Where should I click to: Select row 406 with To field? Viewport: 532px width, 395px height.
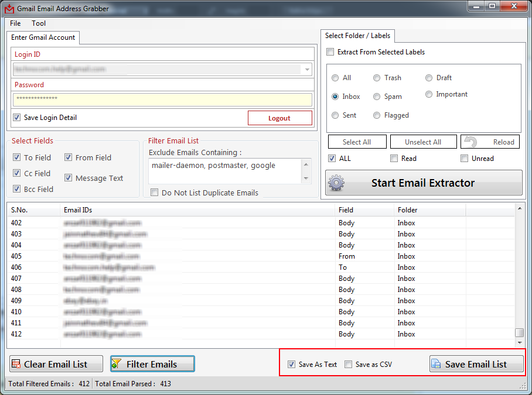click(261, 267)
